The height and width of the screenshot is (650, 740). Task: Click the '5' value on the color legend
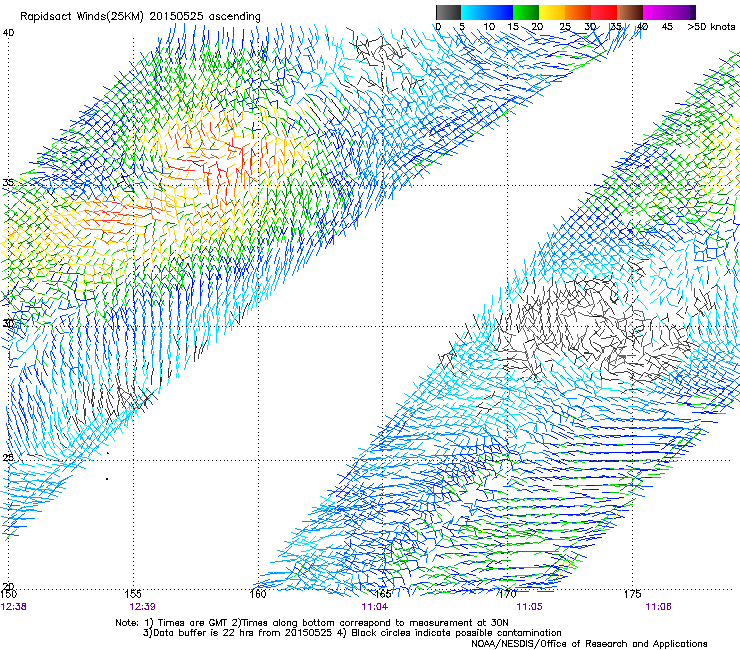point(462,27)
